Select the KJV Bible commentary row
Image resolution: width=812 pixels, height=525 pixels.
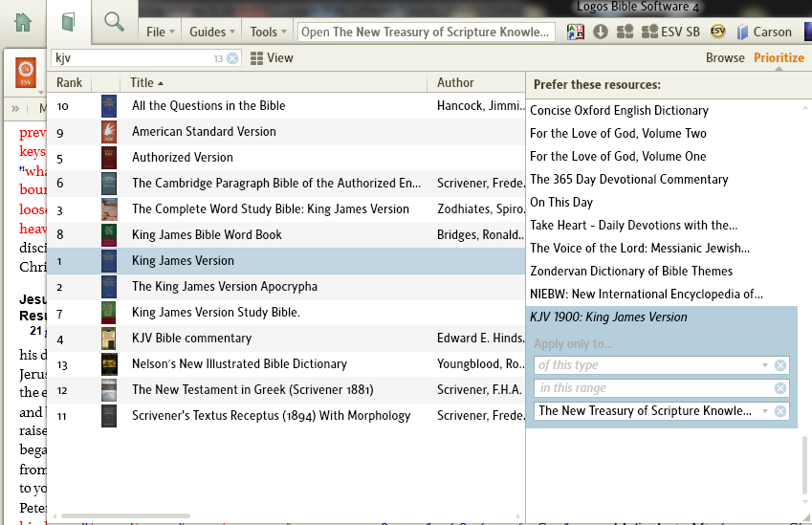click(286, 339)
